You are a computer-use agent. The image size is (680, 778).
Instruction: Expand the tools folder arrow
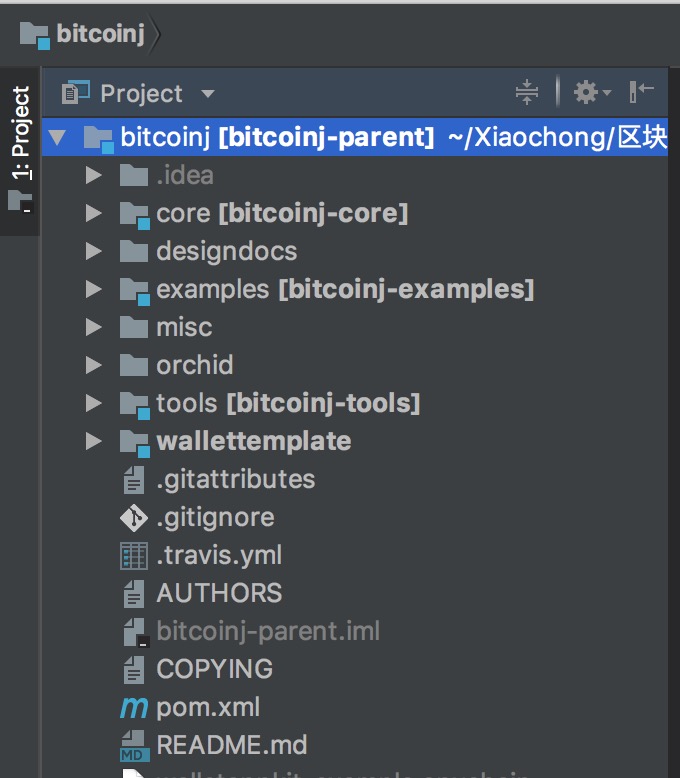[94, 403]
